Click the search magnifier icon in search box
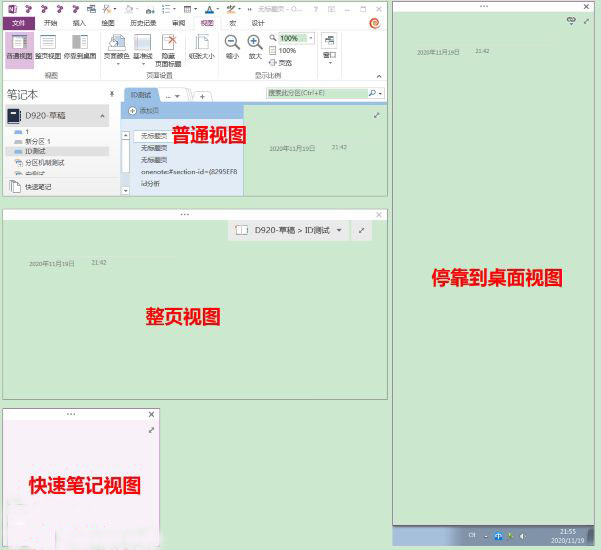The width and height of the screenshot is (601, 550). [x=372, y=93]
